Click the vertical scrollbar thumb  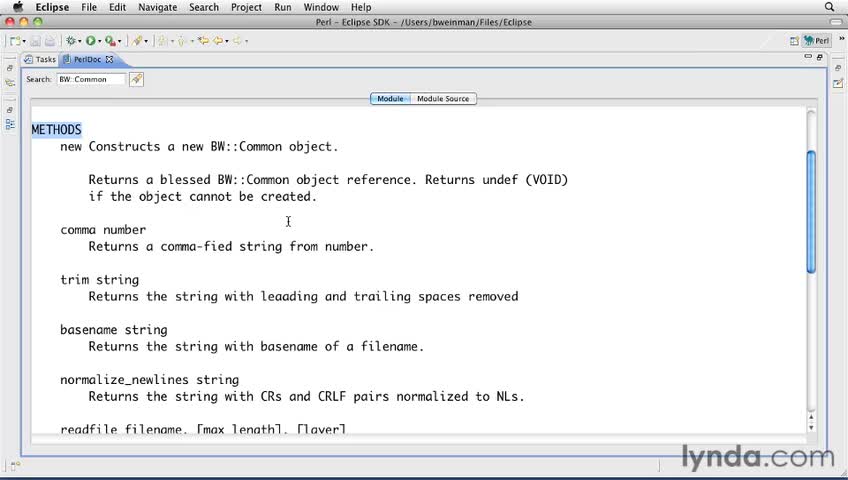[811, 212]
